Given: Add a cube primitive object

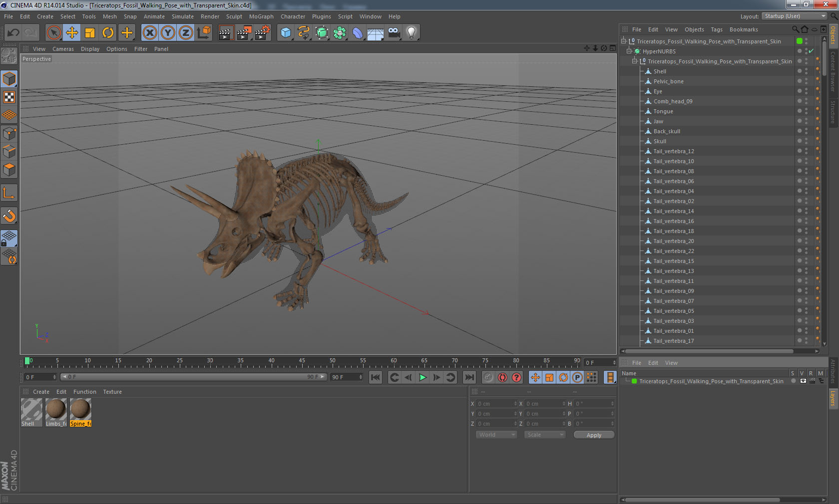Looking at the screenshot, I should point(286,33).
